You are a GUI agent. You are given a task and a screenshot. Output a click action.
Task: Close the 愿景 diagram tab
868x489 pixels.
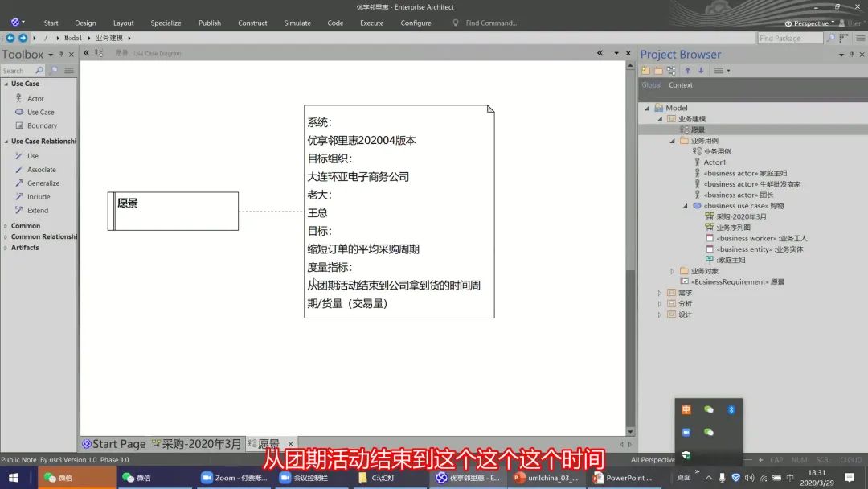pos(290,444)
